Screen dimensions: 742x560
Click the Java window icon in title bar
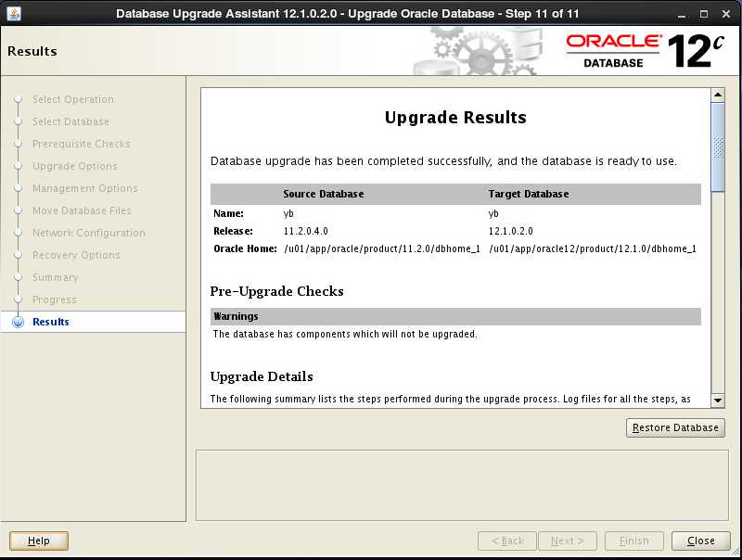14,14
